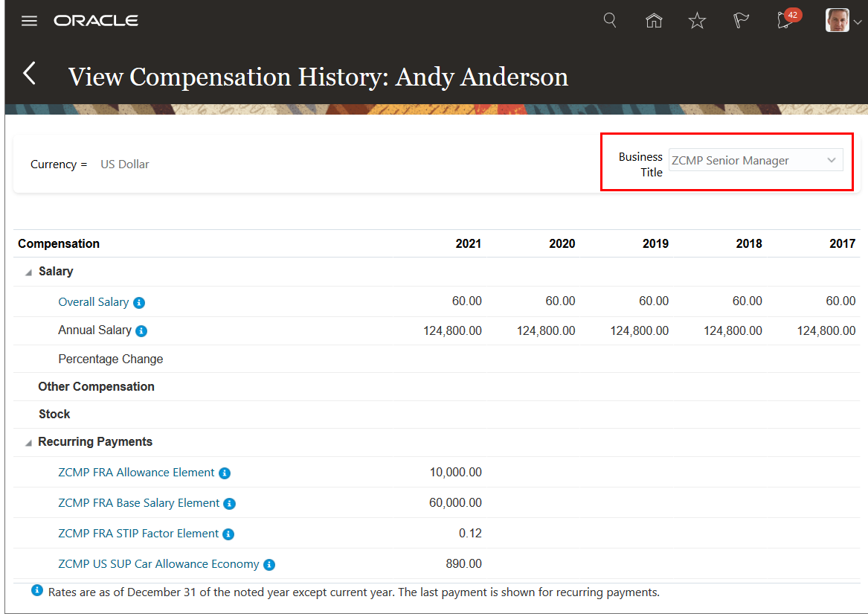The width and height of the screenshot is (868, 614).
Task: Open notifications bell with 42 badge
Action: [784, 21]
